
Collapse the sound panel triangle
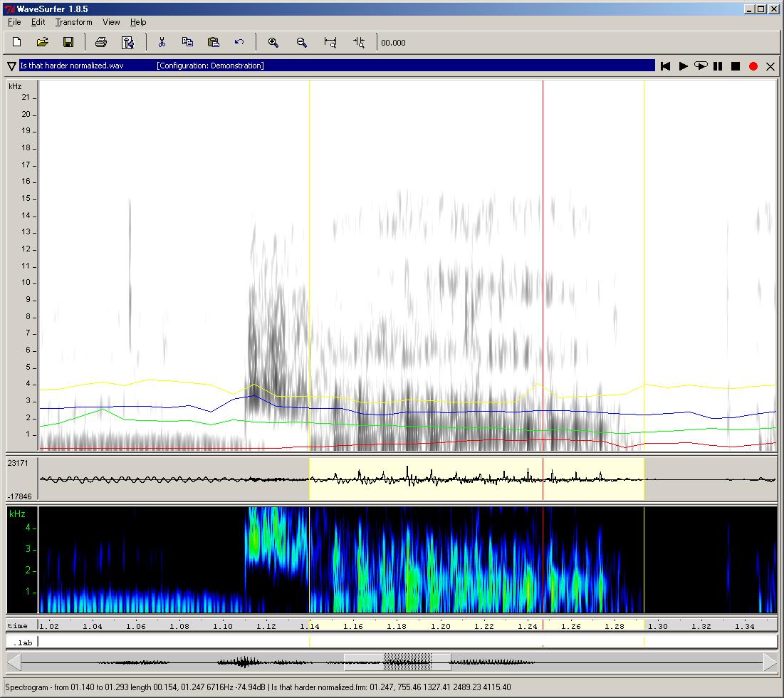[x=11, y=66]
